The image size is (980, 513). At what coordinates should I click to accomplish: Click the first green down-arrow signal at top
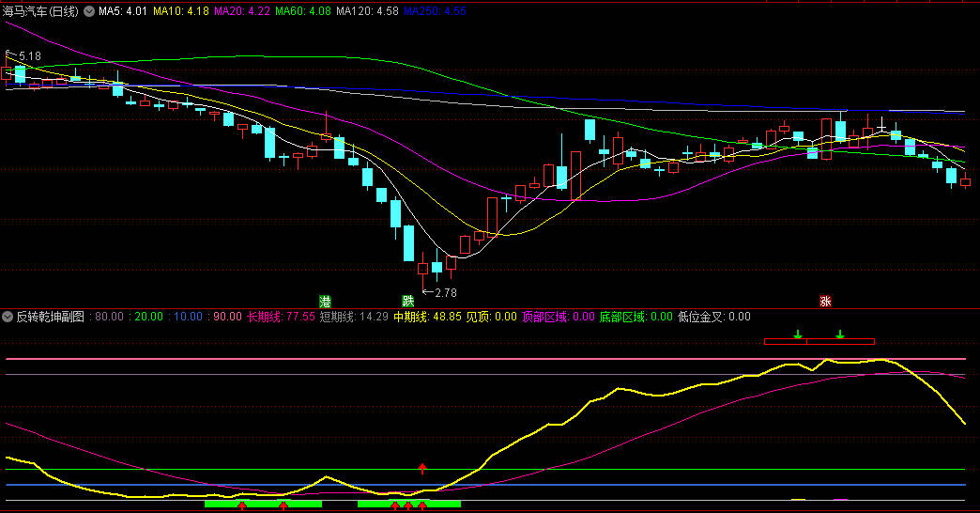[x=798, y=334]
